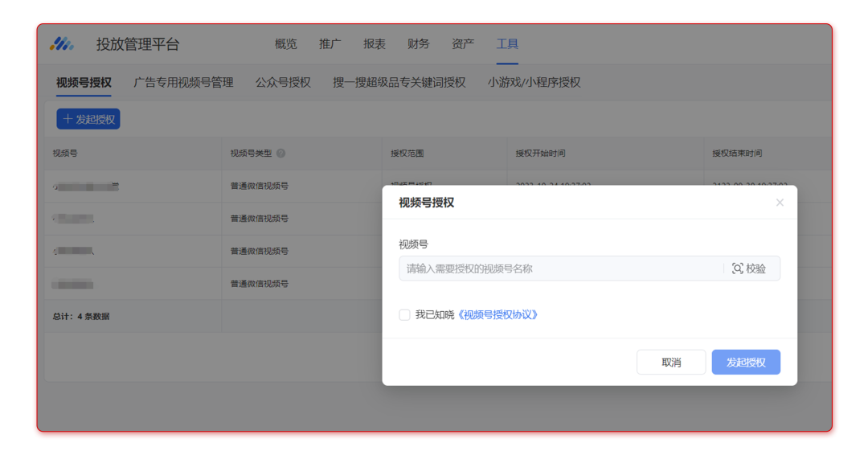868x455 pixels.
Task: Open the 报表 menu
Action: coord(374,44)
